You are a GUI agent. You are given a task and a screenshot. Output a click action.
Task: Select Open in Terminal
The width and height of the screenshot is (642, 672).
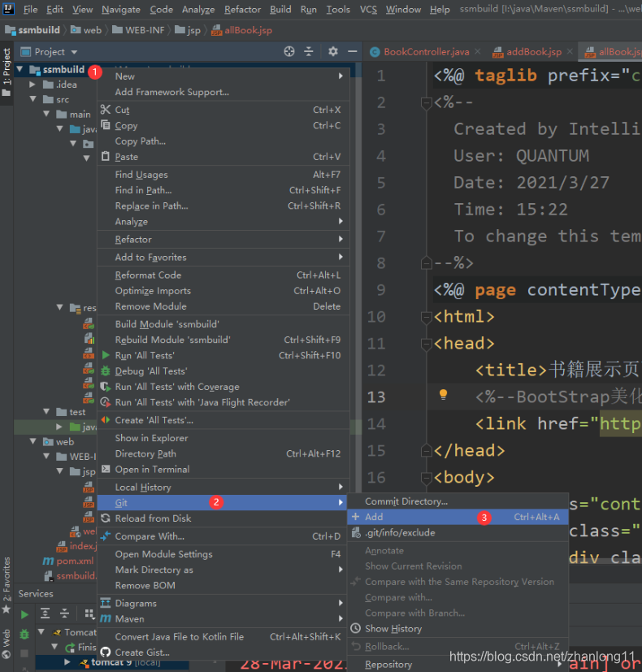click(x=223, y=470)
